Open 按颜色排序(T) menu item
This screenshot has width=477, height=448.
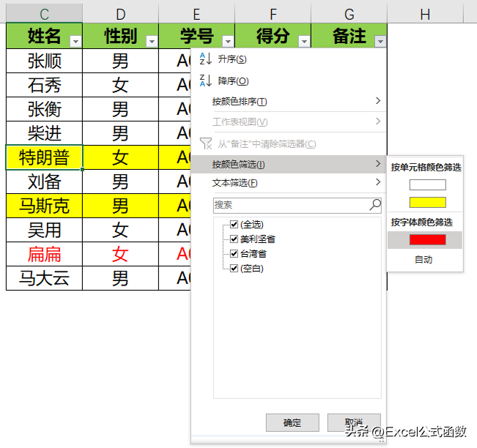pos(289,101)
